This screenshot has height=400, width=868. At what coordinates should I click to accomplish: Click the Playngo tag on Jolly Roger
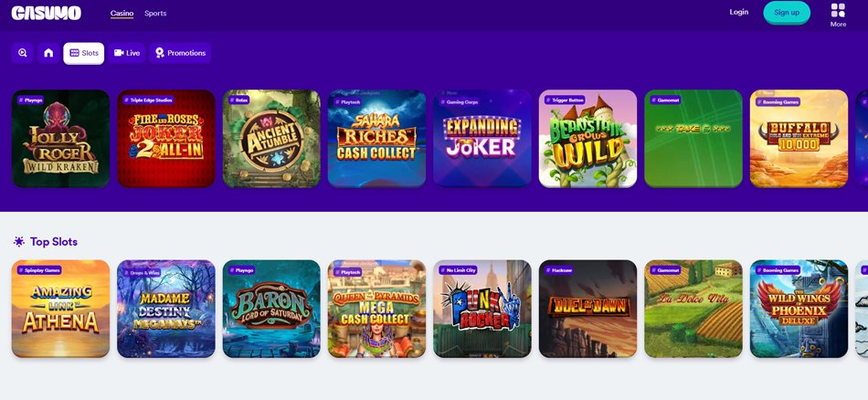(x=30, y=100)
